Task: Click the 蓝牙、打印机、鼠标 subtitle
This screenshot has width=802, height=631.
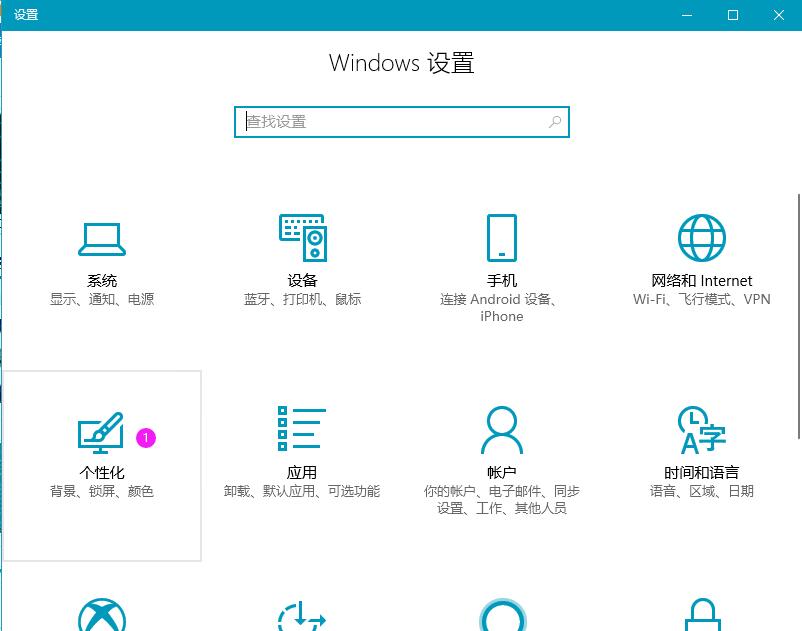Action: (301, 299)
